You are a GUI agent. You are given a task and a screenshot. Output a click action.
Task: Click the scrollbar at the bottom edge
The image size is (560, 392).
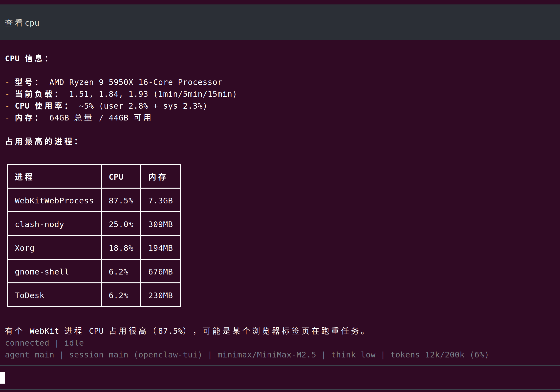tap(280, 390)
